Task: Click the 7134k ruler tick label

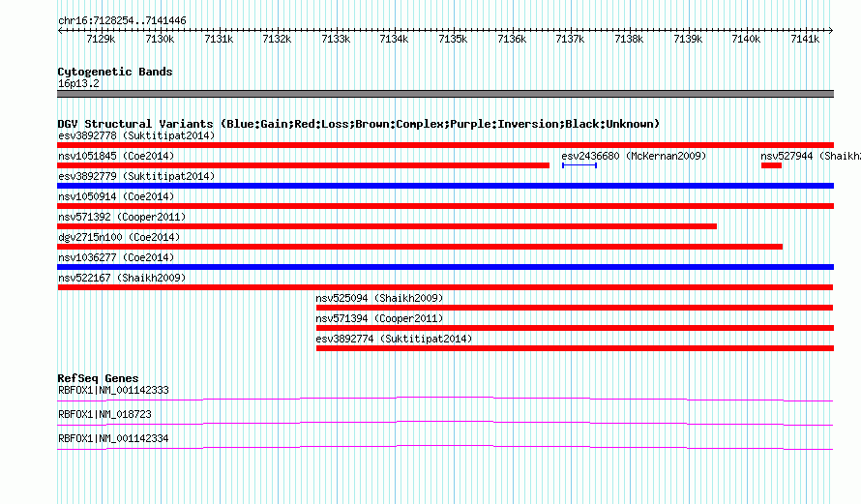Action: (395, 39)
